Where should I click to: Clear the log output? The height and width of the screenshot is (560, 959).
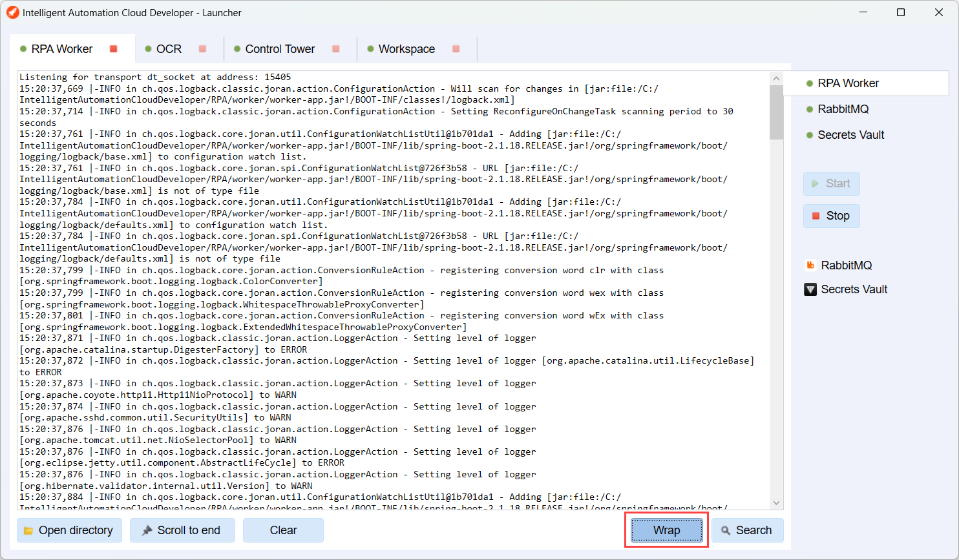pos(283,530)
